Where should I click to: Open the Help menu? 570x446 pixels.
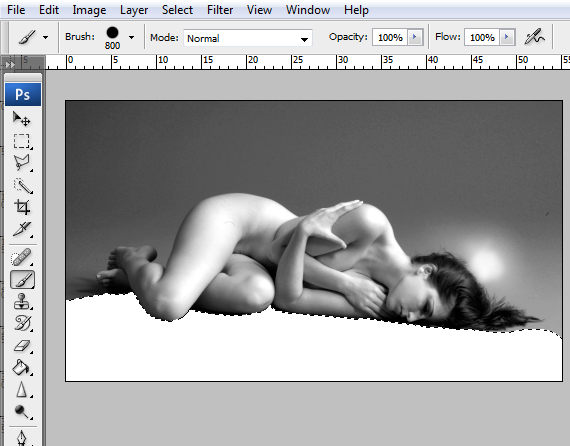point(356,10)
